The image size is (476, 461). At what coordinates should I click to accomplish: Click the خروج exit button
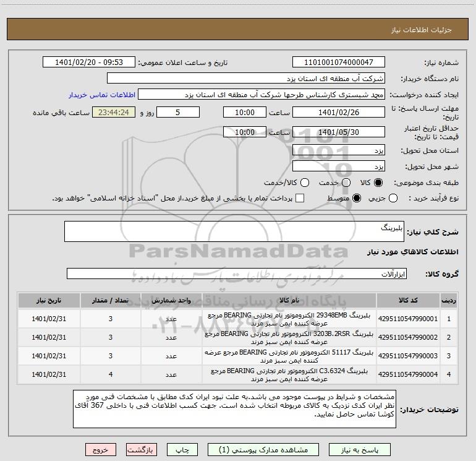coord(101,450)
